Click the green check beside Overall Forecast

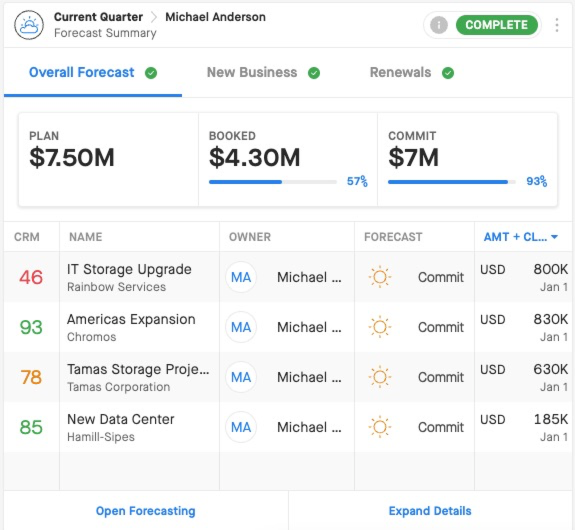coord(151,73)
